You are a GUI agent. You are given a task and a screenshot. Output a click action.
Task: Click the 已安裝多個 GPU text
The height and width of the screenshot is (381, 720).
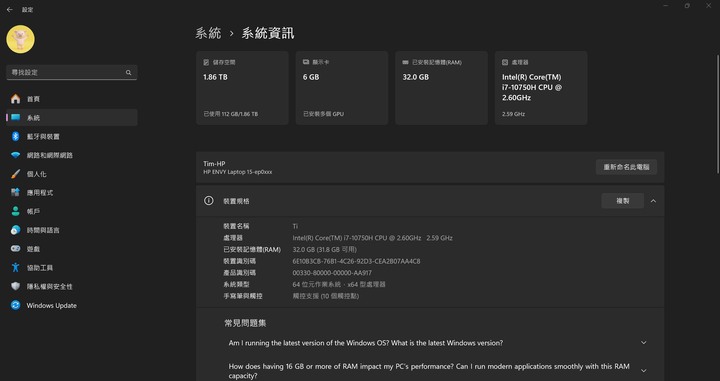click(x=323, y=114)
